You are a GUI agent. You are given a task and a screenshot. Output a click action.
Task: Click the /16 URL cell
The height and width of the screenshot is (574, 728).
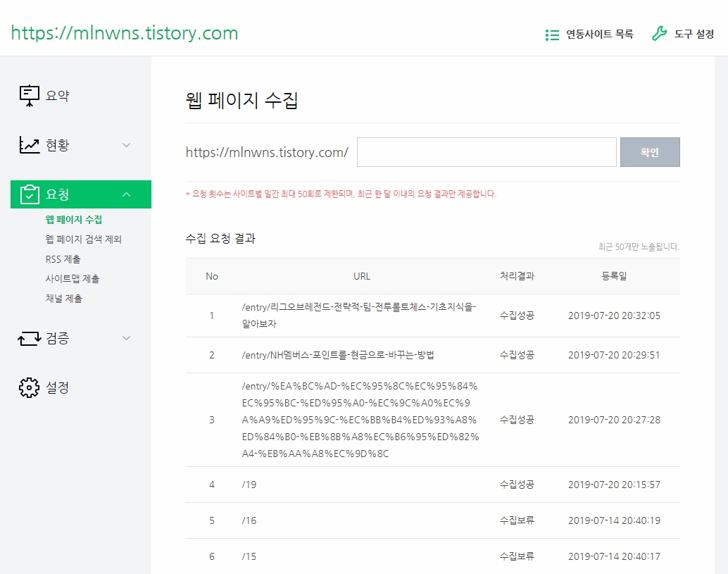click(x=249, y=520)
